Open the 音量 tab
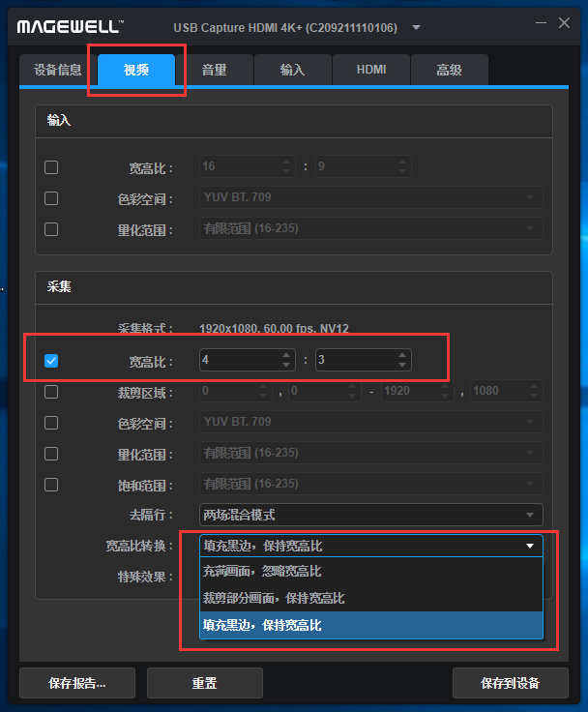Image resolution: width=588 pixels, height=712 pixels. click(215, 70)
